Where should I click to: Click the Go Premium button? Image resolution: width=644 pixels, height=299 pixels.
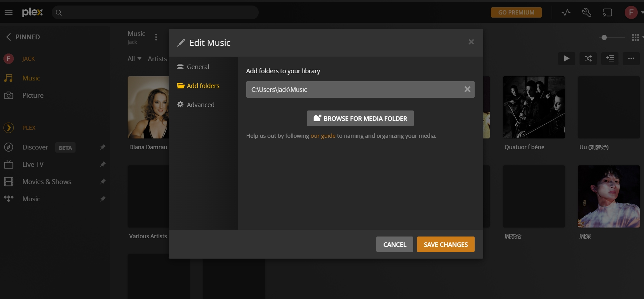point(516,12)
